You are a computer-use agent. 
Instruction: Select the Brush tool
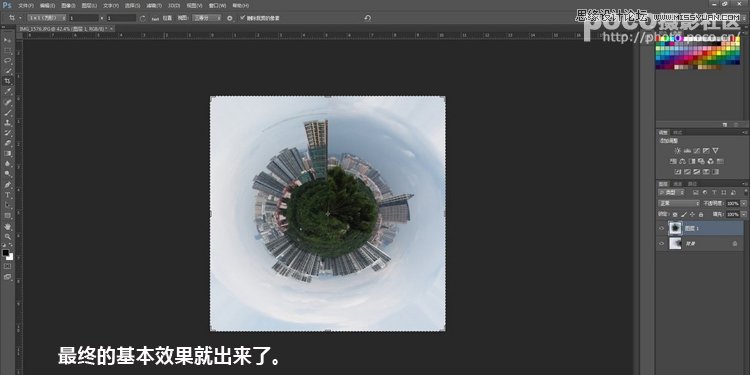point(8,112)
